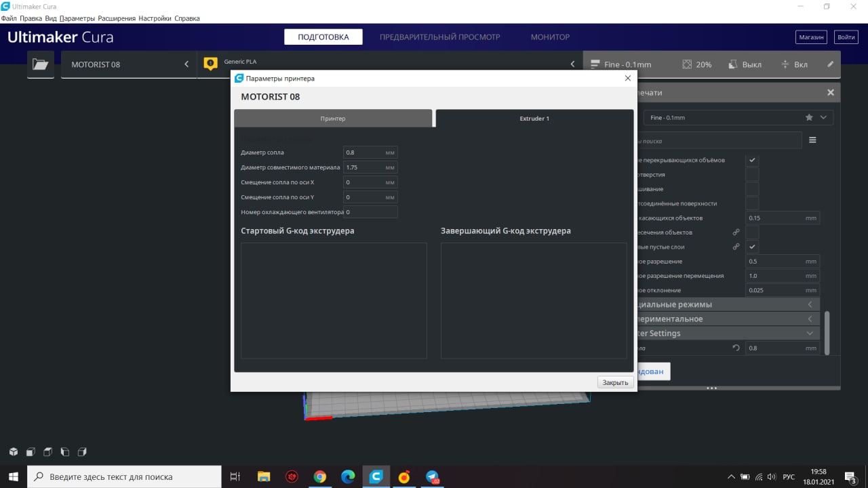Screen dimensions: 868x488
Task: Open the Настройки menu
Action: pyautogui.click(x=155, y=18)
